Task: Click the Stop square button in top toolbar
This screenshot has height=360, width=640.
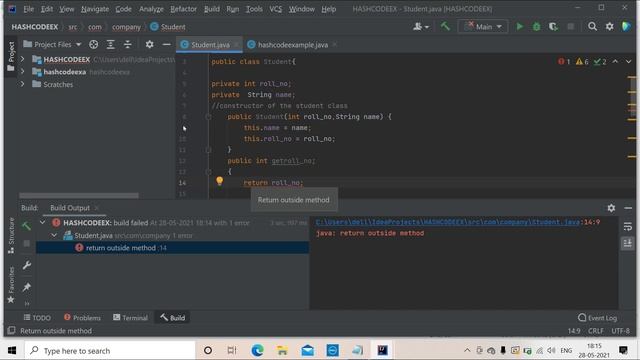Action: tap(571, 27)
